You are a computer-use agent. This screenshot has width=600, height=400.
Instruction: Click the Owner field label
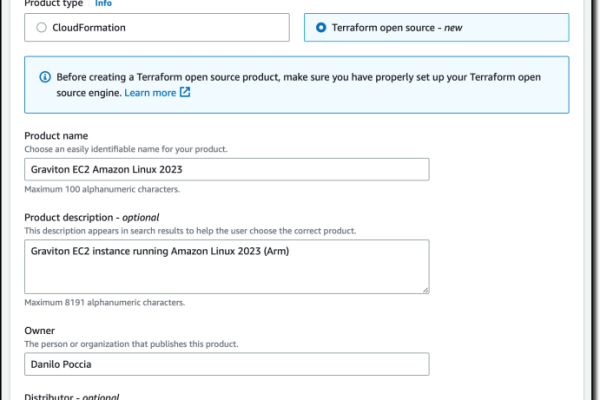tap(39, 331)
